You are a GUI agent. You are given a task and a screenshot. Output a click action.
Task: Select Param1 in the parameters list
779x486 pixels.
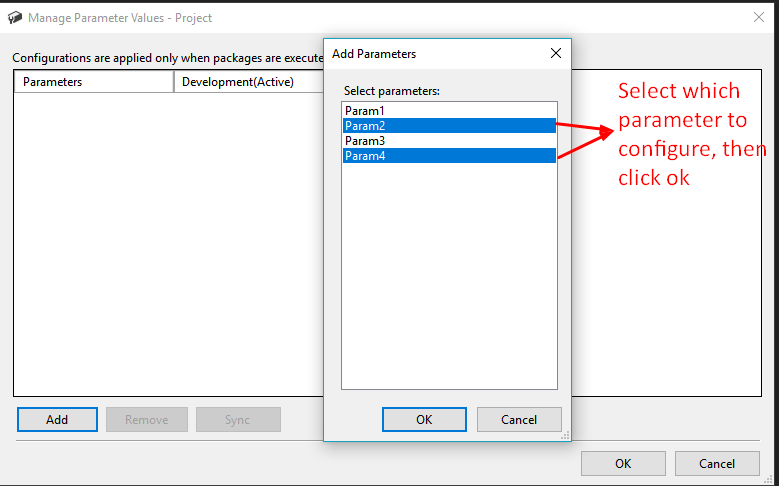click(x=449, y=111)
